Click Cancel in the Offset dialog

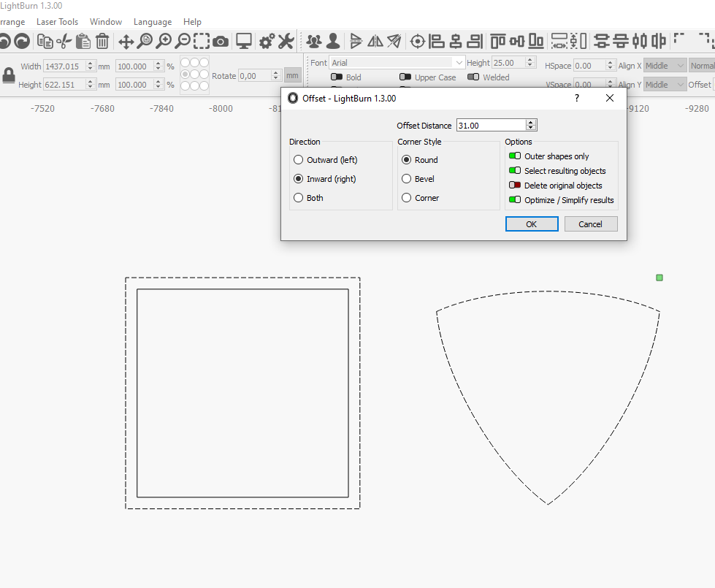tap(591, 224)
